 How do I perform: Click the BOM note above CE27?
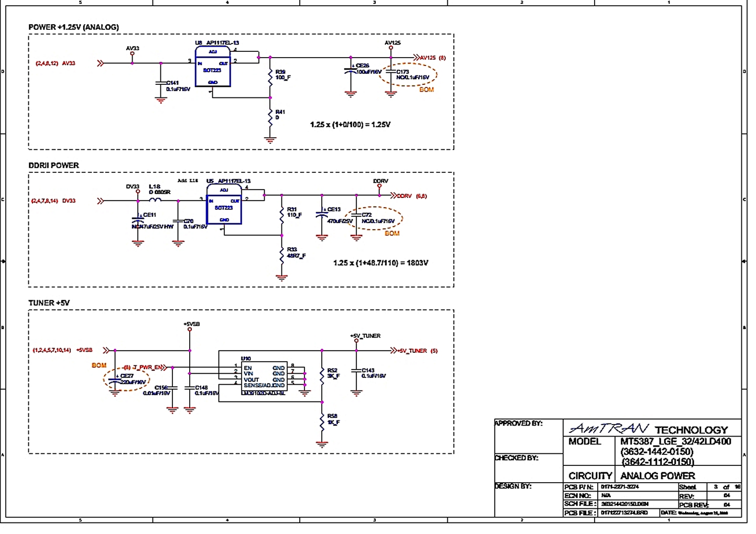(99, 365)
